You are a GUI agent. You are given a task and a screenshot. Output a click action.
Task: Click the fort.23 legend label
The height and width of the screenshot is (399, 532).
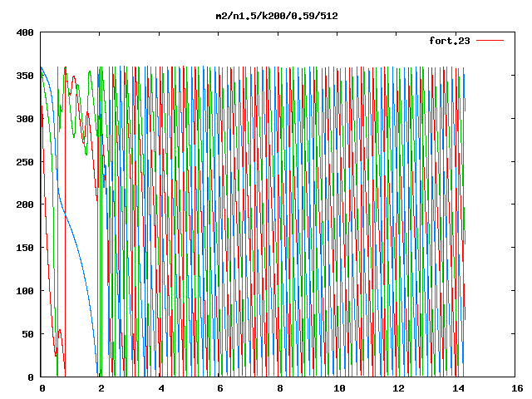(450, 41)
